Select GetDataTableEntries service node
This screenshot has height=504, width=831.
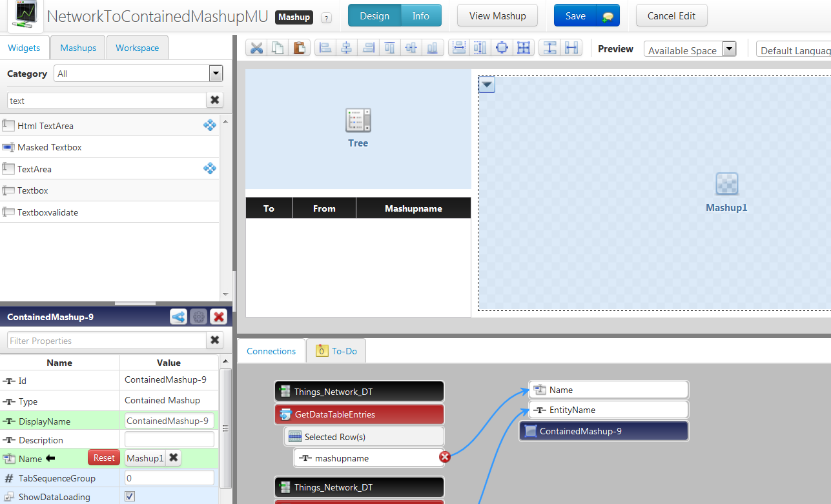[x=359, y=414]
